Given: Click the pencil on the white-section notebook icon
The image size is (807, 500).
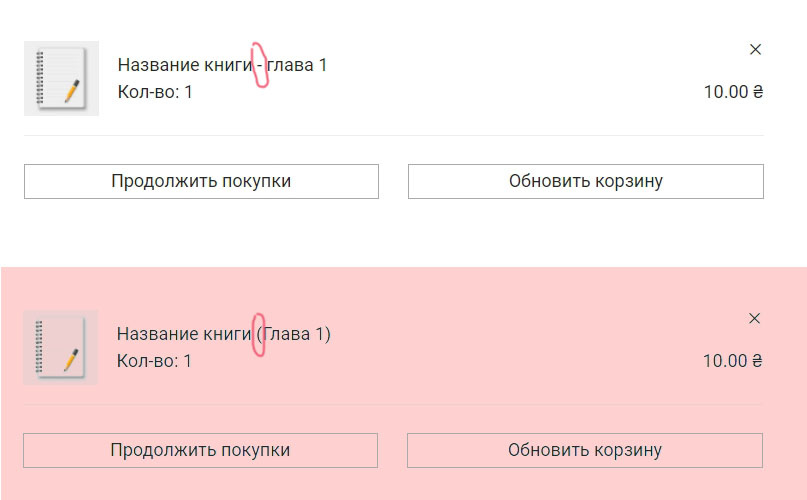Looking at the screenshot, I should 72,91.
